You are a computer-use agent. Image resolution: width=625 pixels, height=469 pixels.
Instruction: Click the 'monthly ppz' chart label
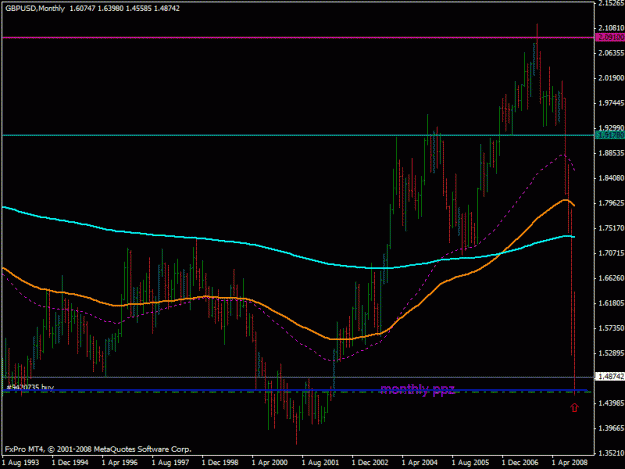(x=417, y=389)
